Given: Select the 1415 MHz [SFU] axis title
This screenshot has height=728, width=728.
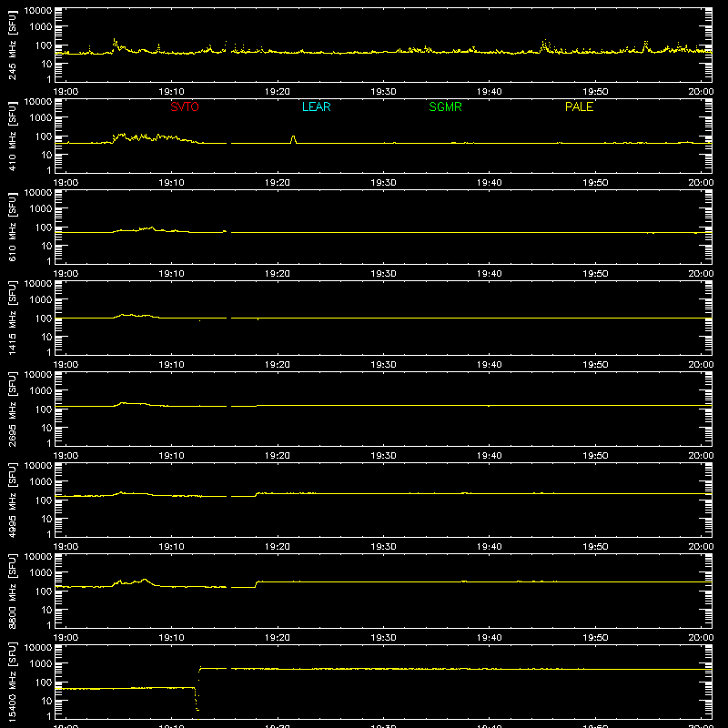Looking at the screenshot, I should [x=12, y=318].
